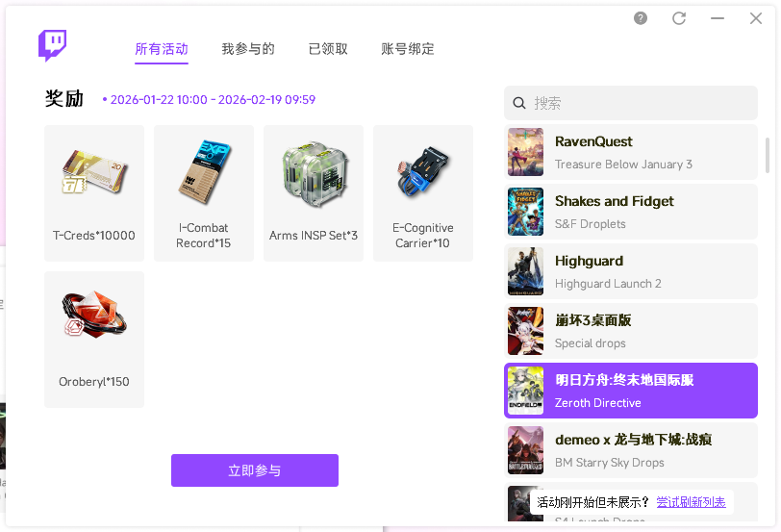Open the 我参与的 tab

click(x=248, y=49)
